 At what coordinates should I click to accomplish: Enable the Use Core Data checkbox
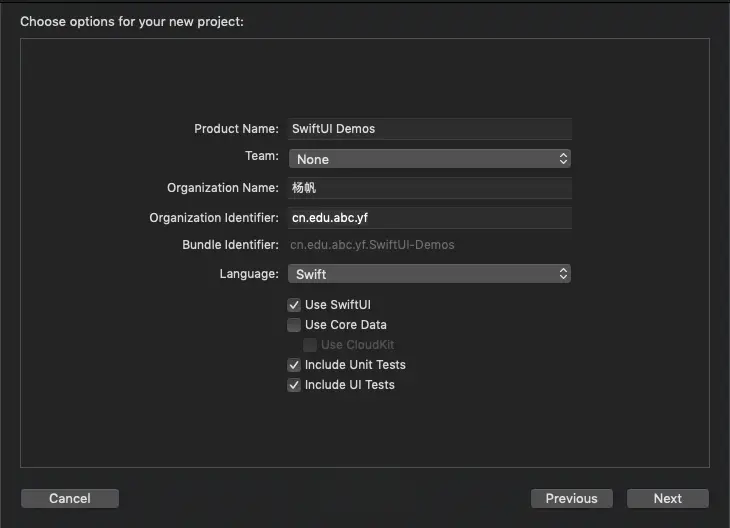pyautogui.click(x=294, y=325)
